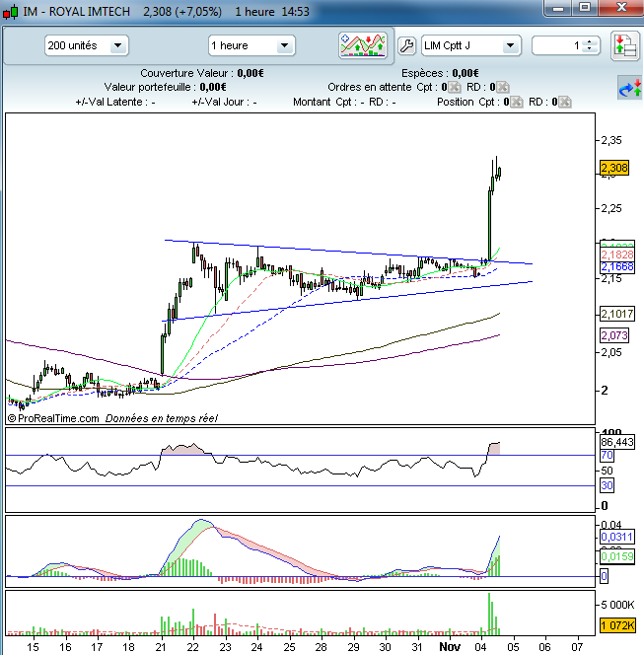Screen dimensions: 644x655
Task: Close Cpt position X icon
Action: tap(517, 102)
